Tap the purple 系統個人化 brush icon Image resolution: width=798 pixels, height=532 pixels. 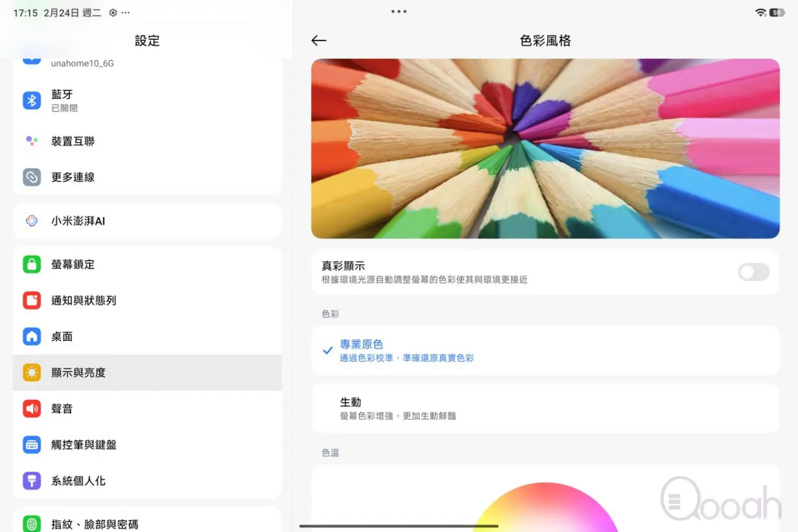coord(32,482)
